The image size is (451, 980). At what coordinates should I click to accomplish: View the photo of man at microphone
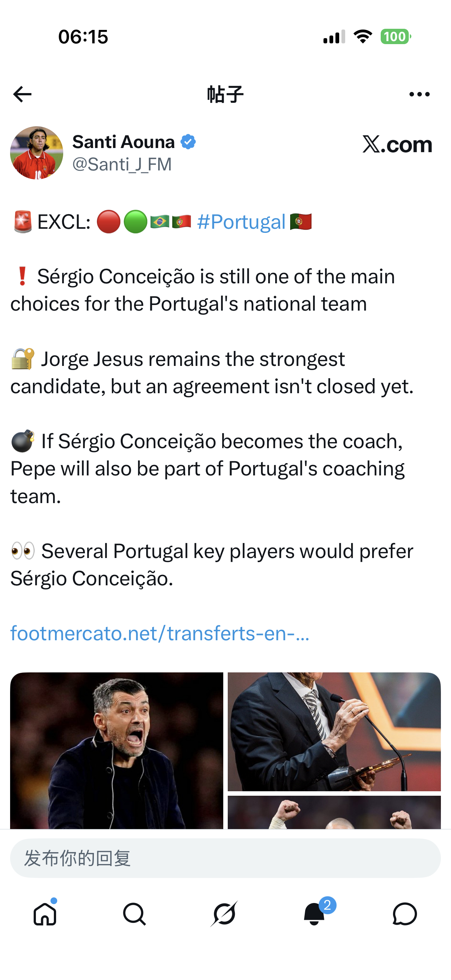coord(334,731)
